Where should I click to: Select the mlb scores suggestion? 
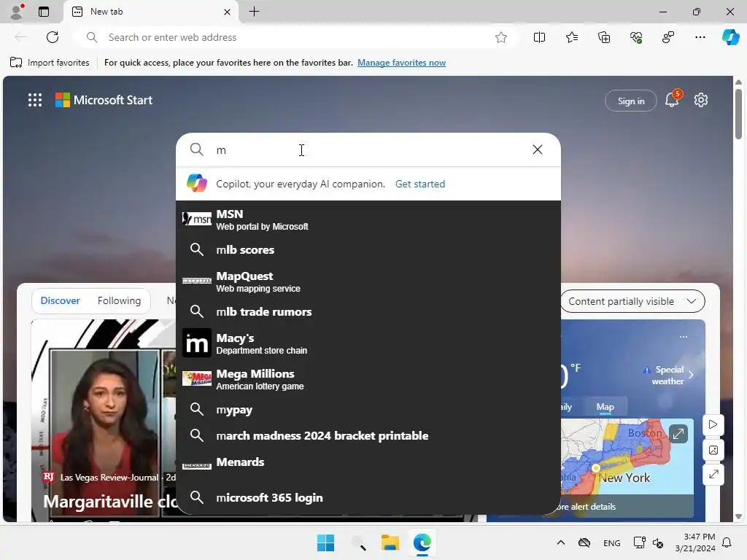tap(368, 249)
